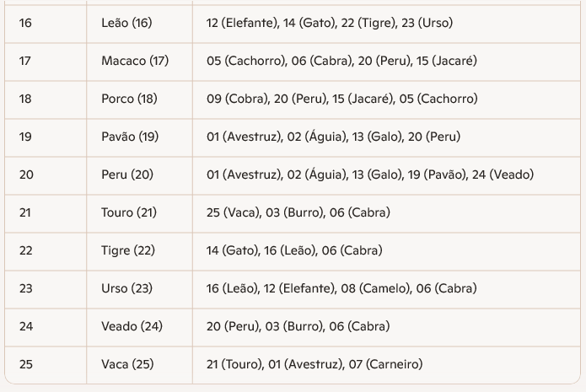This screenshot has width=586, height=392.
Task: Click the Pavão (19) cell
Action: 130,137
